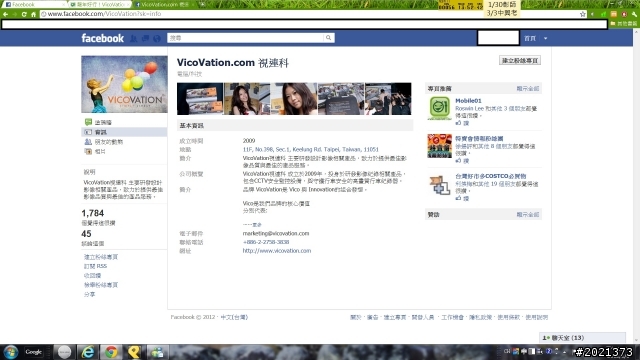The image size is (640, 360).
Task: Open the Wall item in page sidebar
Action: tap(103, 122)
